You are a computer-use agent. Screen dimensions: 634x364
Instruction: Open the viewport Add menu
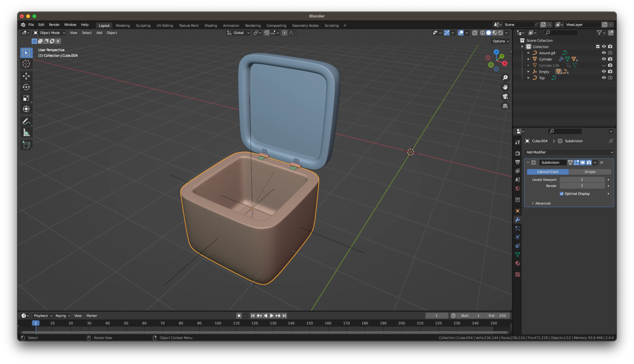[99, 33]
